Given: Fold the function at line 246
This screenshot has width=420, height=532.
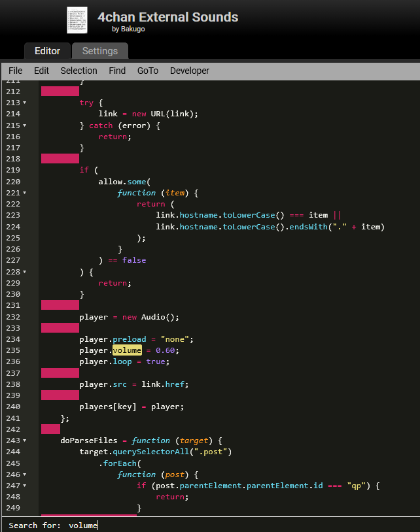Looking at the screenshot, I should pyautogui.click(x=24, y=474).
